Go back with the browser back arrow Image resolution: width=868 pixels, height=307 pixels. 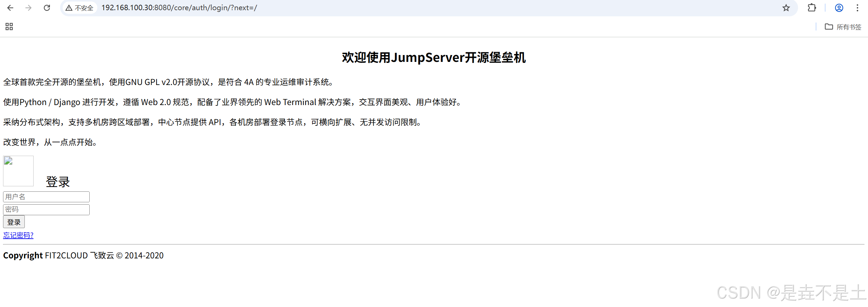pyautogui.click(x=10, y=8)
